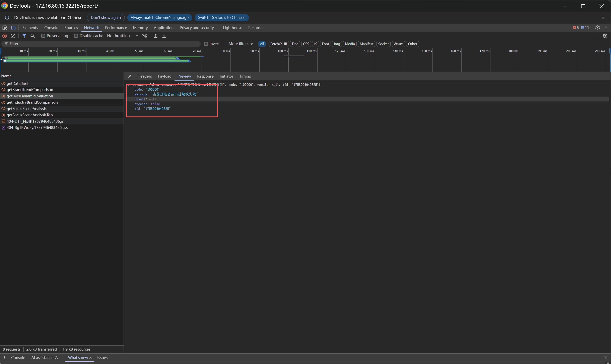This screenshot has width=611, height=364.
Task: Clear the network log
Action: (13, 36)
